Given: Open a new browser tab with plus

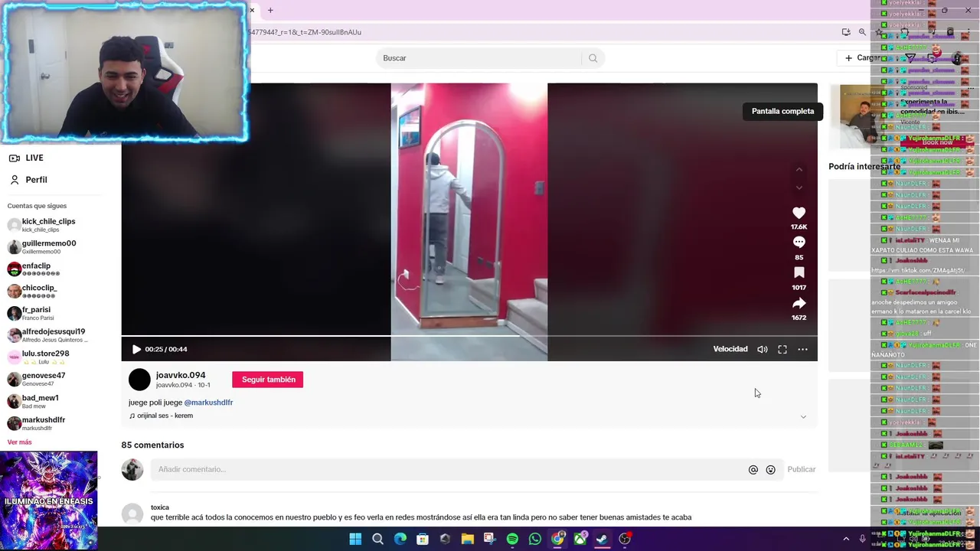Looking at the screenshot, I should (x=270, y=10).
